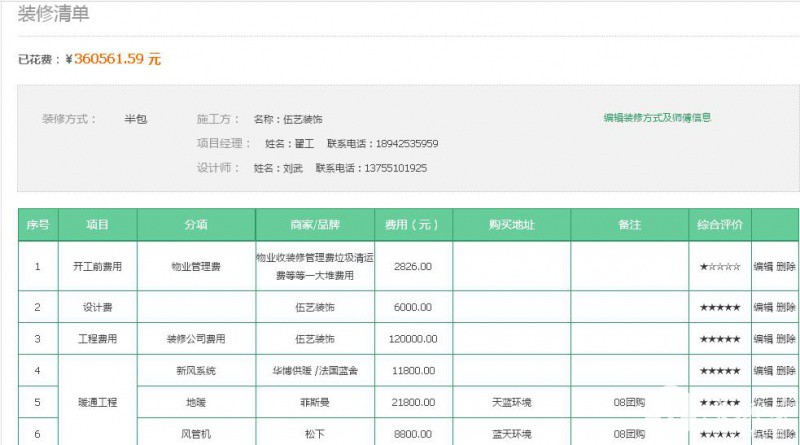This screenshot has height=445, width=800.
Task: Edit the 新风系统 entry
Action: pyautogui.click(x=763, y=371)
